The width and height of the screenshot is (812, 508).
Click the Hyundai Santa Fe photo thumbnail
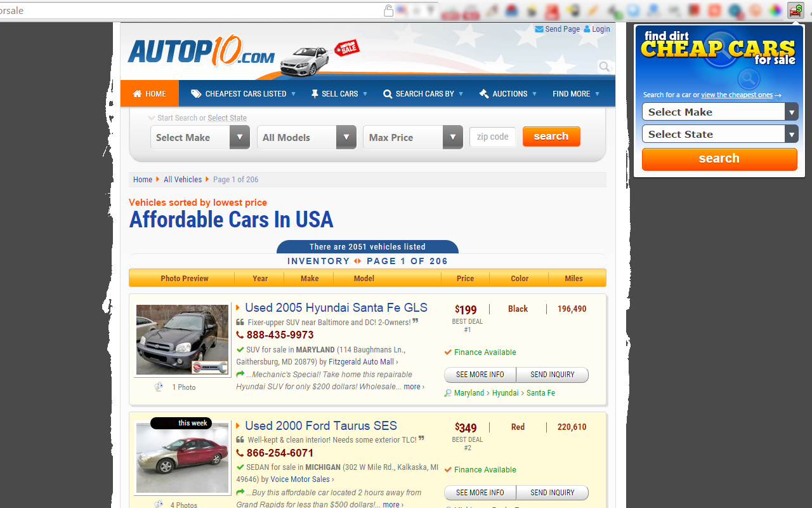click(x=182, y=340)
